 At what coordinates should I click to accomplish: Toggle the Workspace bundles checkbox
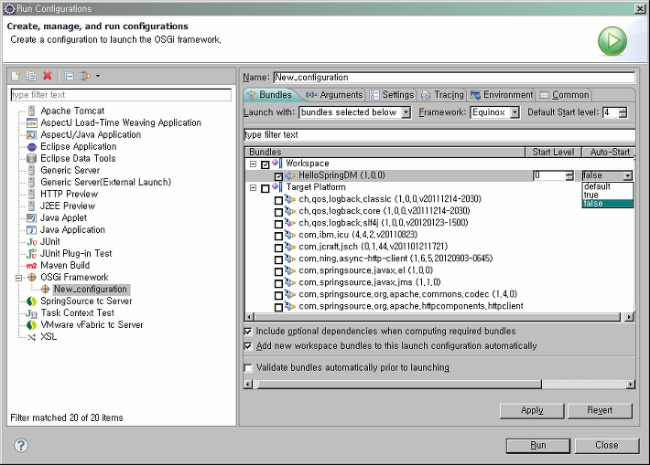coord(265,165)
